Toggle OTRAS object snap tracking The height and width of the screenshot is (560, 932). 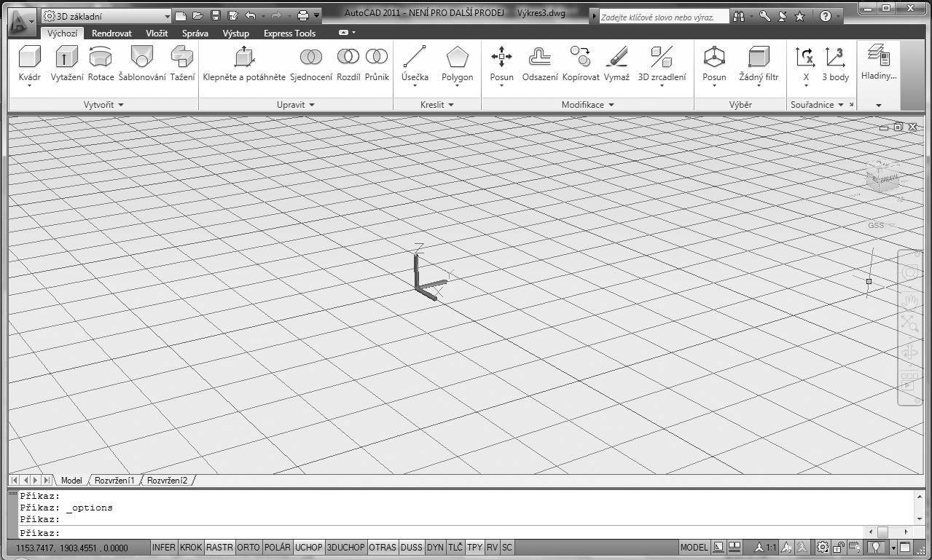383,548
